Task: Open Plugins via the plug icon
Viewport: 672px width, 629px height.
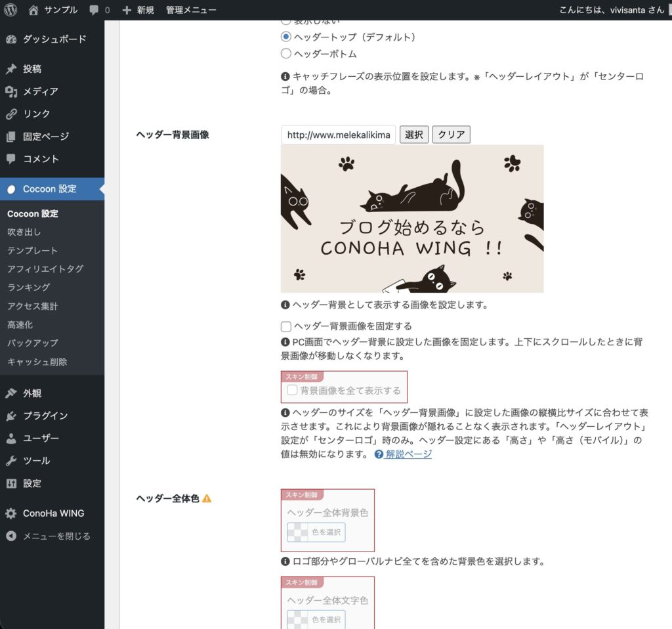Action: (11, 416)
